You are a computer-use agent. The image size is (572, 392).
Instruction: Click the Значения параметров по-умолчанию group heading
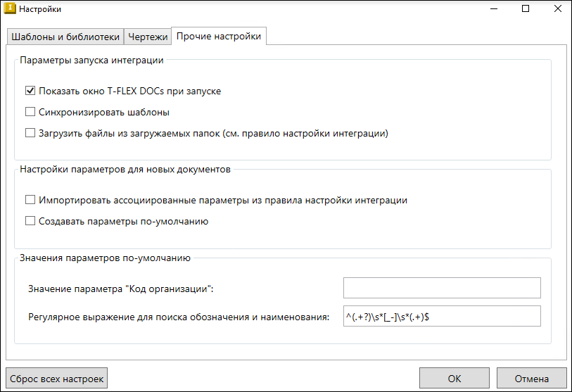[x=105, y=258]
